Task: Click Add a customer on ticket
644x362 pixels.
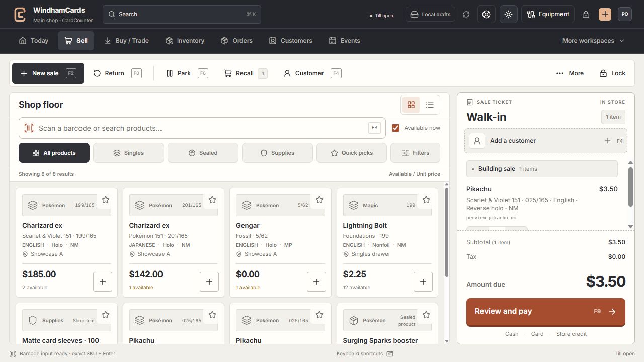Action: click(x=546, y=141)
